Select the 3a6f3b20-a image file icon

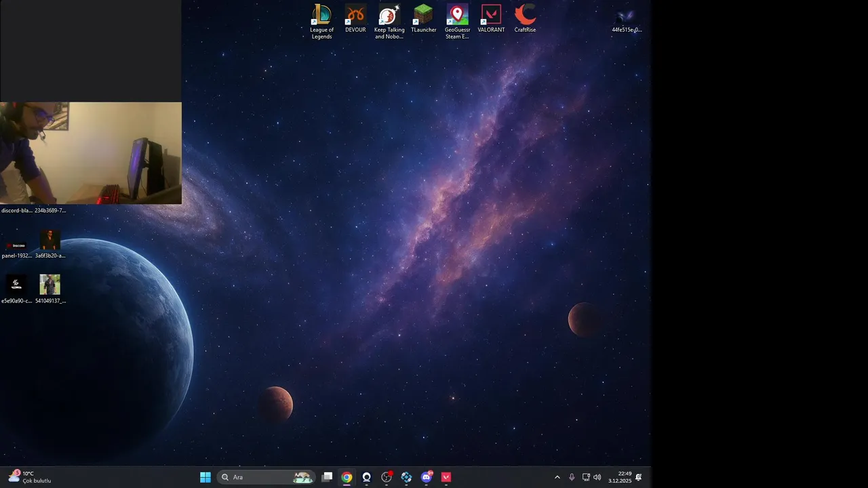click(50, 245)
